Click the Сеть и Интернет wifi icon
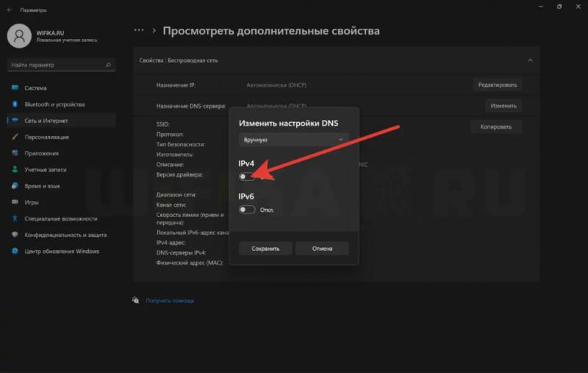 pyautogui.click(x=15, y=121)
